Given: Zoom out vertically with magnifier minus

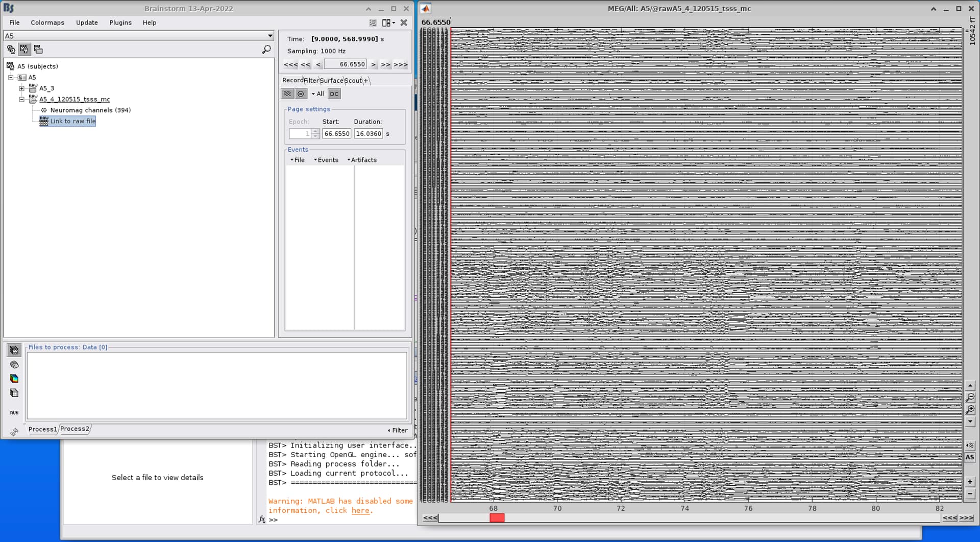Looking at the screenshot, I should [970, 397].
